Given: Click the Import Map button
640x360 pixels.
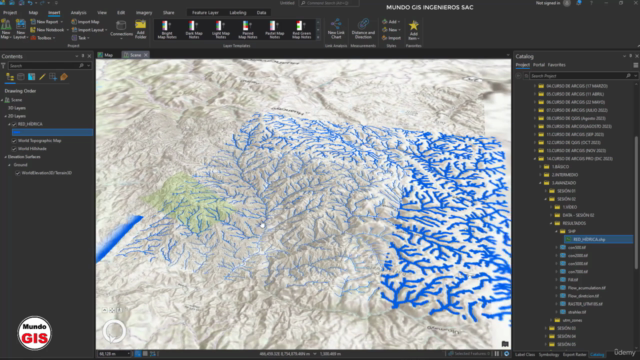Looking at the screenshot, I should [85, 22].
